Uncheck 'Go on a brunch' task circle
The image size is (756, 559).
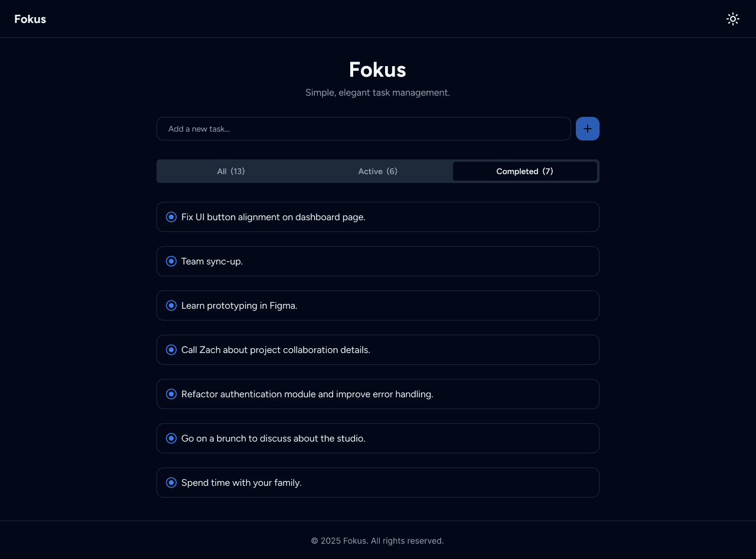click(x=171, y=438)
